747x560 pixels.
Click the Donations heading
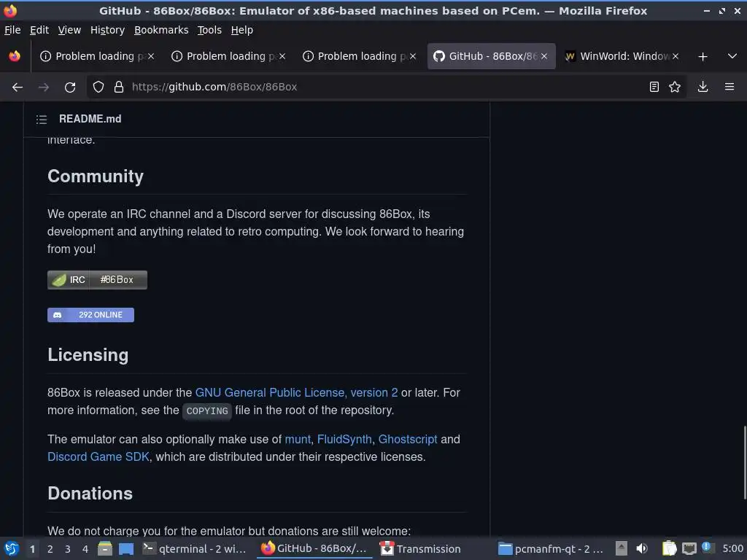click(90, 494)
